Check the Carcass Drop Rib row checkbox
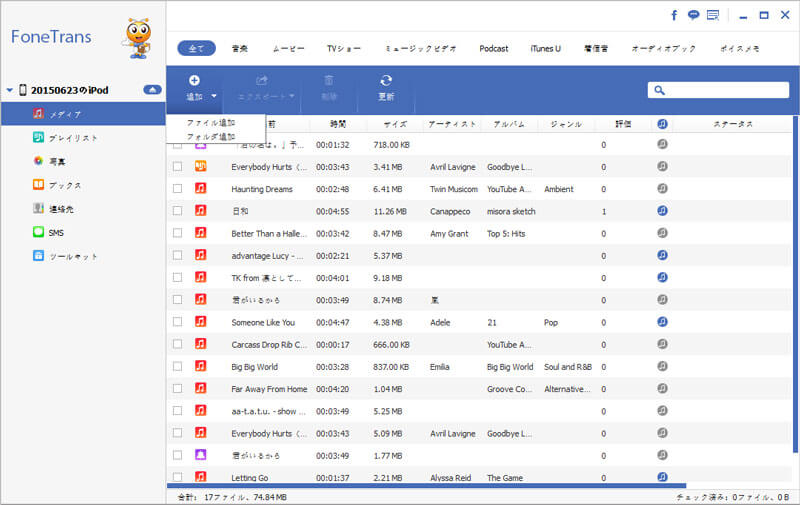The width and height of the screenshot is (800, 505). tap(177, 344)
